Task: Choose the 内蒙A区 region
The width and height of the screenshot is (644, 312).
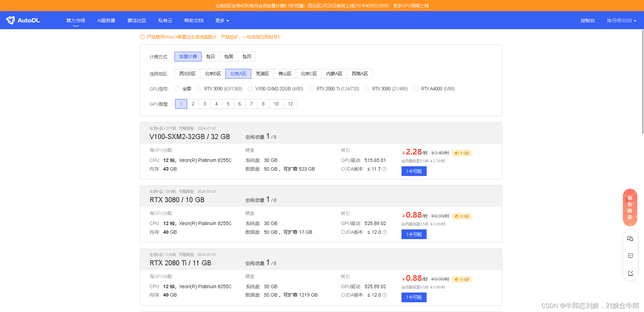Action: 334,74
